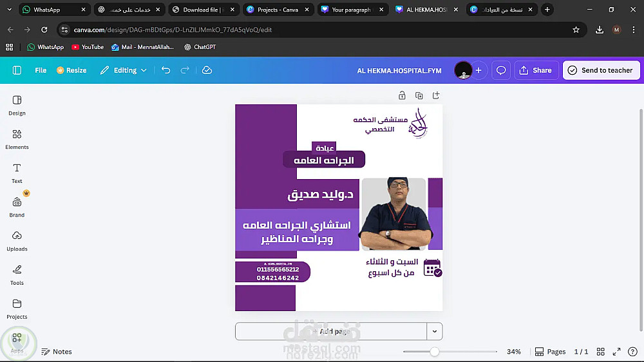Screen dimensions: 644x362
Task: Undo the last action
Action: click(x=166, y=70)
